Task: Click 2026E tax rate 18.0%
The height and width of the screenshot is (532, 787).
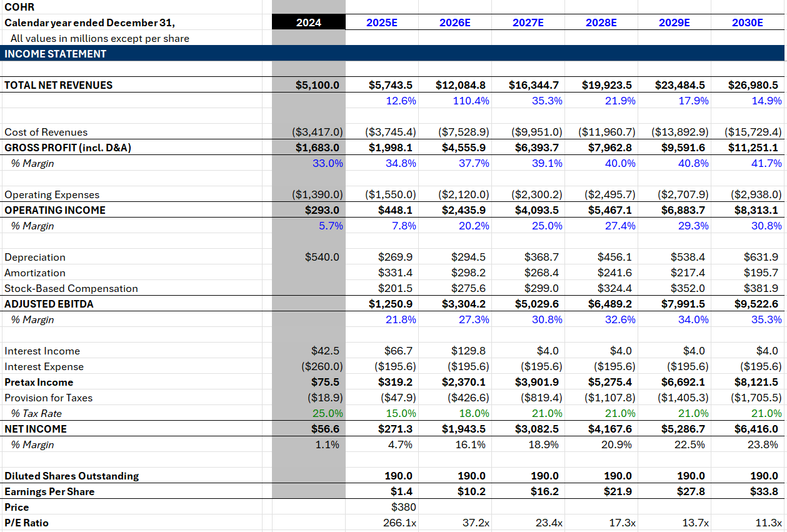Action: [474, 413]
